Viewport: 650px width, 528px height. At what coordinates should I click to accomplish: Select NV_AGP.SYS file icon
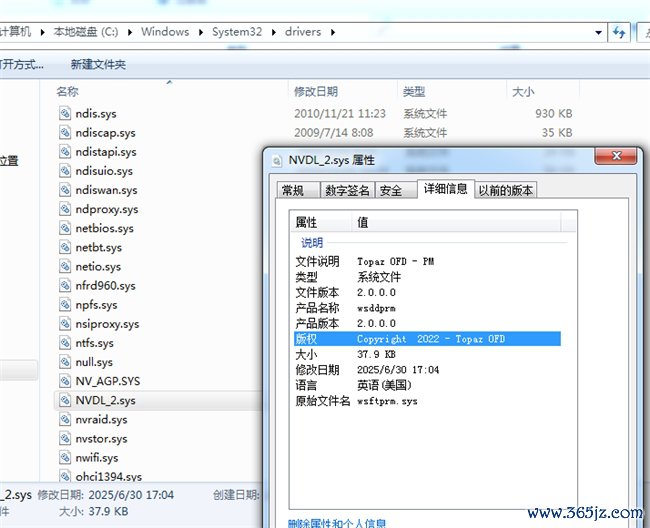65,380
